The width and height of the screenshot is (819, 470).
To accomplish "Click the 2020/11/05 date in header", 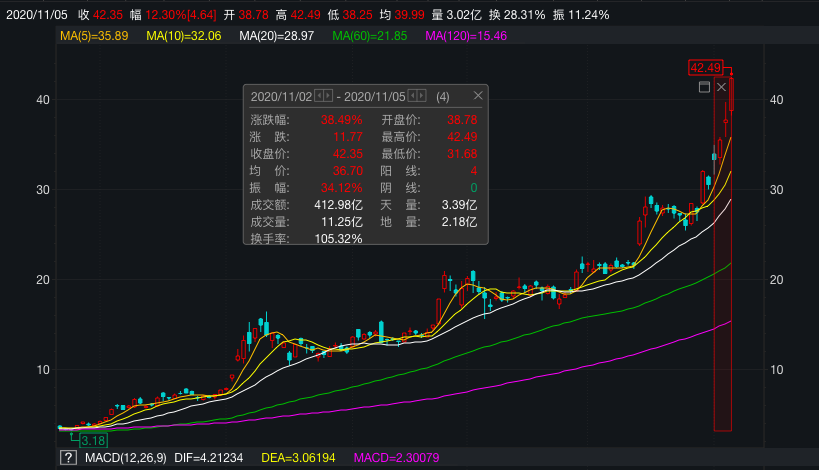I will click(35, 15).
